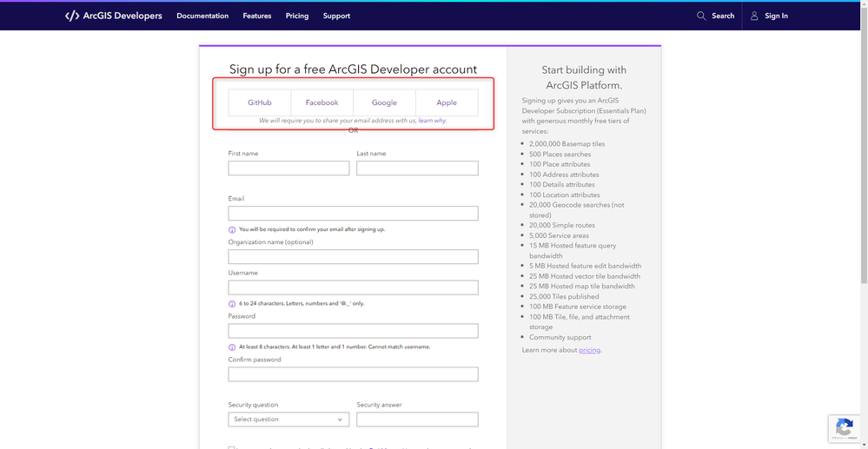Focus the First name field
Image resolution: width=868 pixels, height=449 pixels.
click(x=288, y=168)
